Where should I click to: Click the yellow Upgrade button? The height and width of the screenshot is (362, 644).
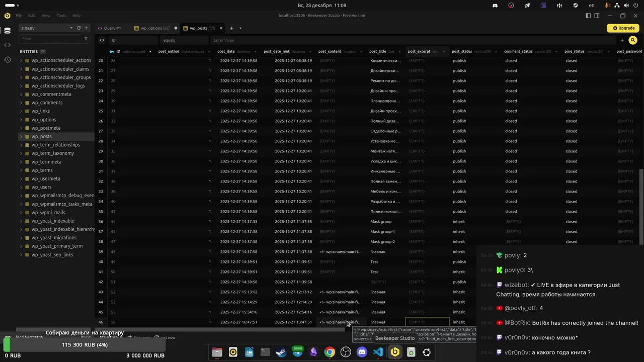tap(623, 28)
